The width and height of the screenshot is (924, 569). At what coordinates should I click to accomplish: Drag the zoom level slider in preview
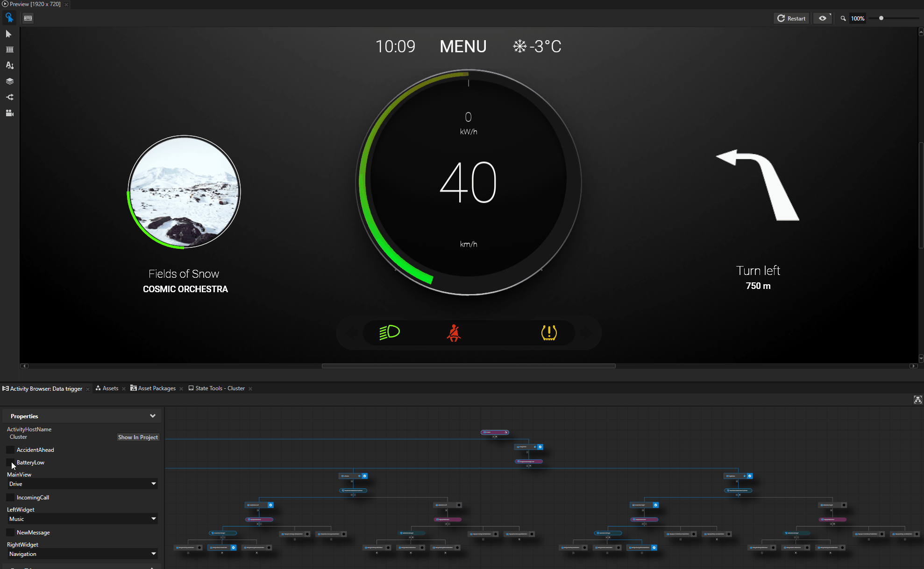tap(881, 19)
